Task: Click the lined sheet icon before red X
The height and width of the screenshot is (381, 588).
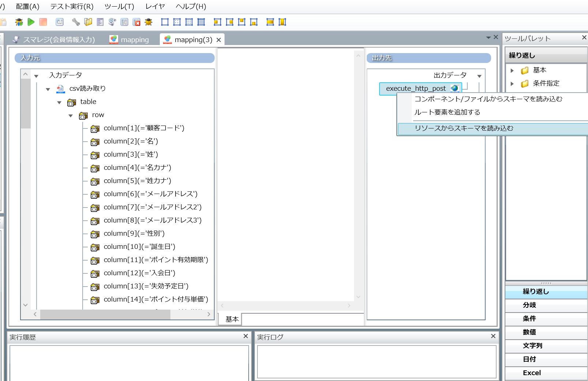Action: [x=124, y=22]
